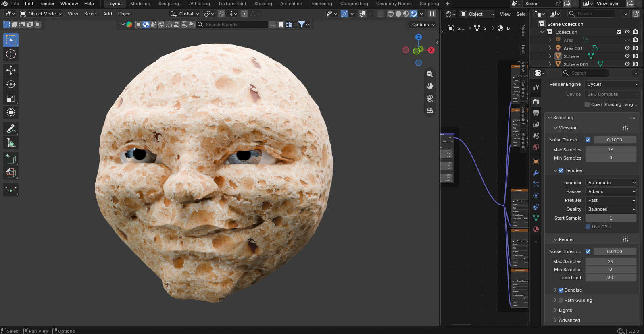Open the Modifiers properties tab

coord(536,173)
